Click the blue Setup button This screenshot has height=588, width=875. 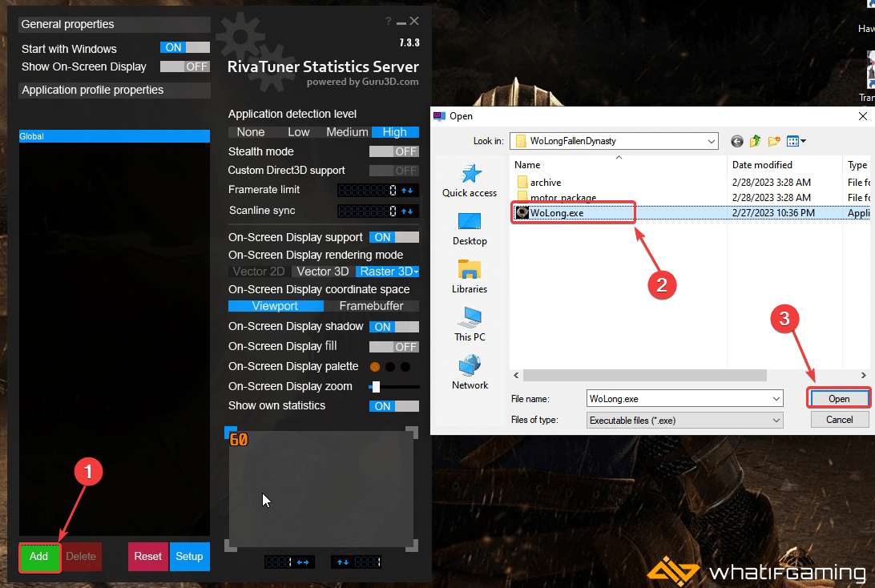click(x=190, y=557)
